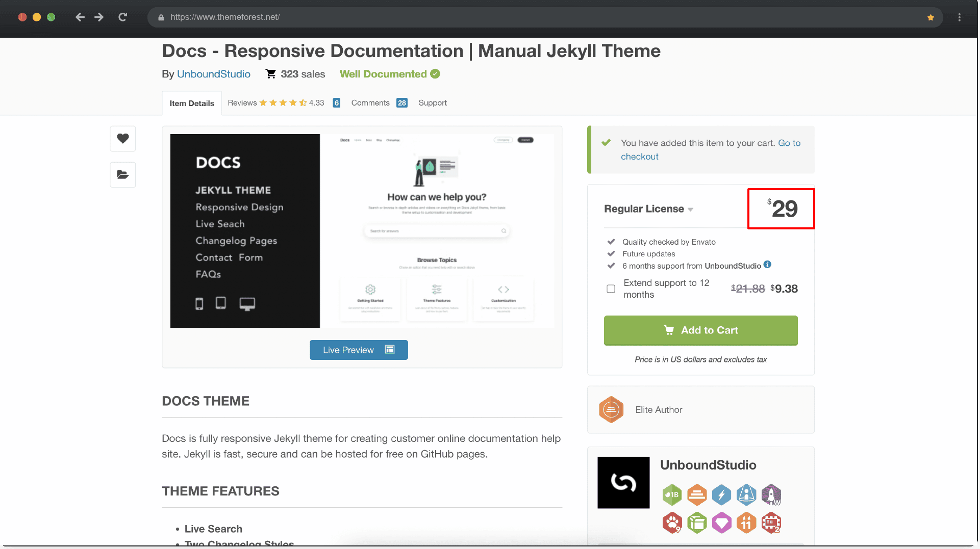Click the Future updates line
Viewport: 980px width, 549px height.
pyautogui.click(x=648, y=254)
